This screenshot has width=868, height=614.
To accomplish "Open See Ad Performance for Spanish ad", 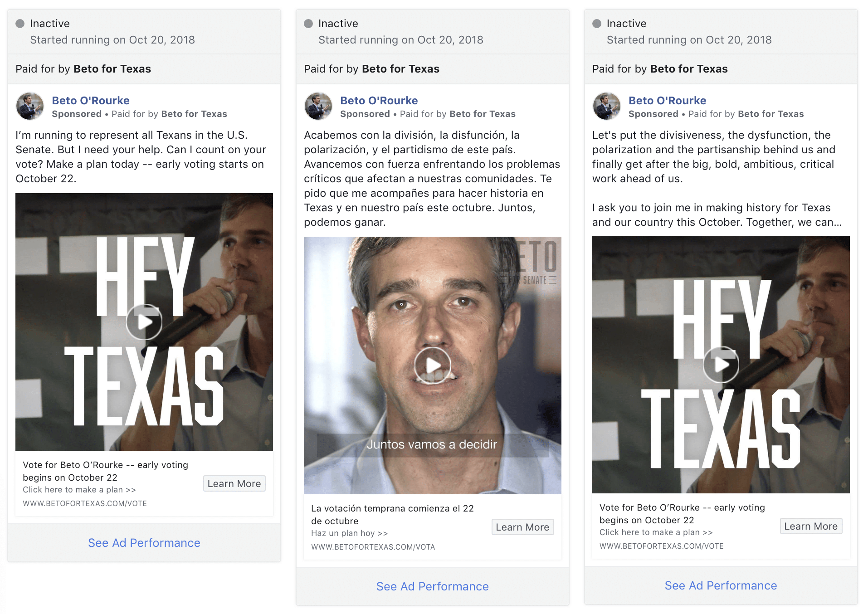I will (x=433, y=586).
